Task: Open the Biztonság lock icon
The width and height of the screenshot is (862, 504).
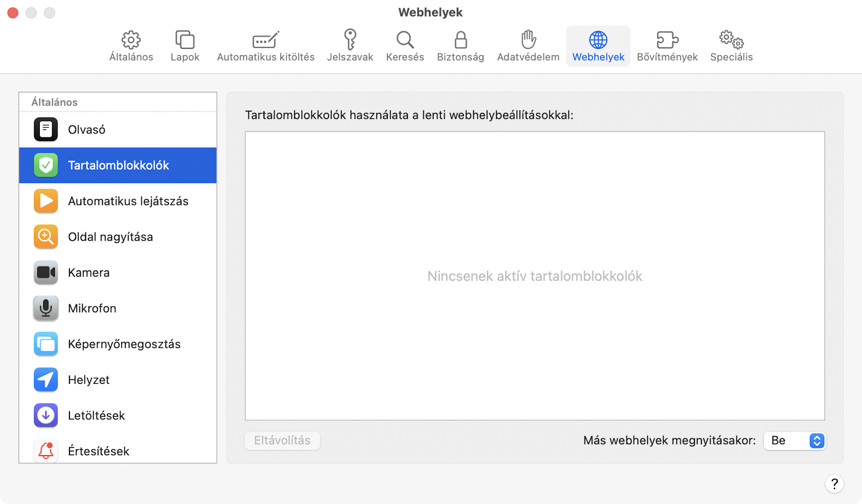Action: 461,40
